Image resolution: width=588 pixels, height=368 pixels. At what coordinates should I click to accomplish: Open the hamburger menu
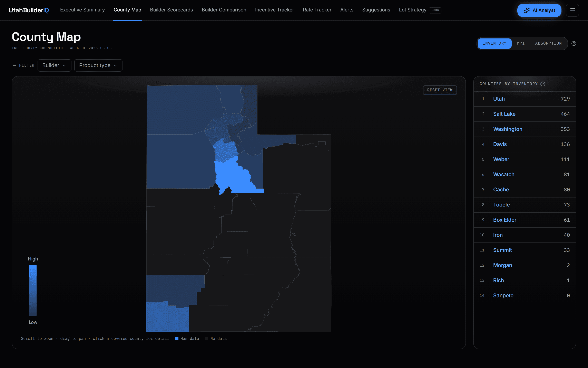[572, 10]
